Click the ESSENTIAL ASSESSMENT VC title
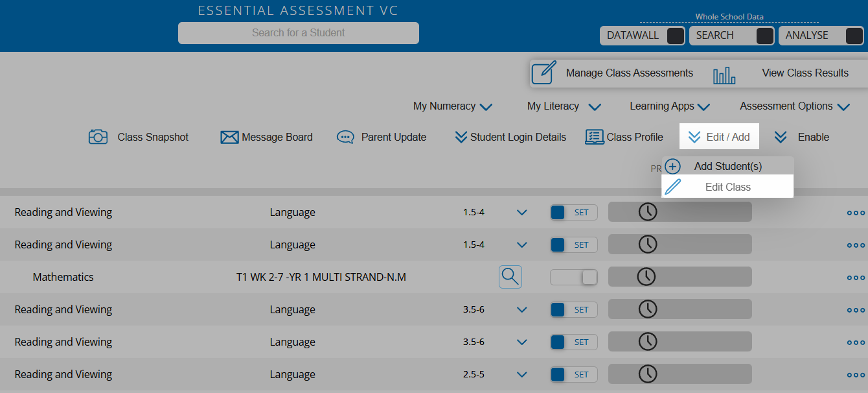Image resolution: width=868 pixels, height=393 pixels. coord(298,10)
